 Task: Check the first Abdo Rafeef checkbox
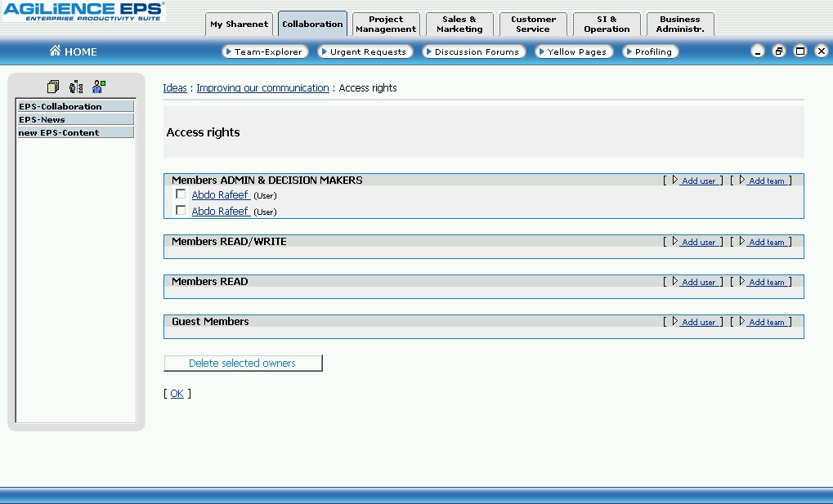point(181,194)
